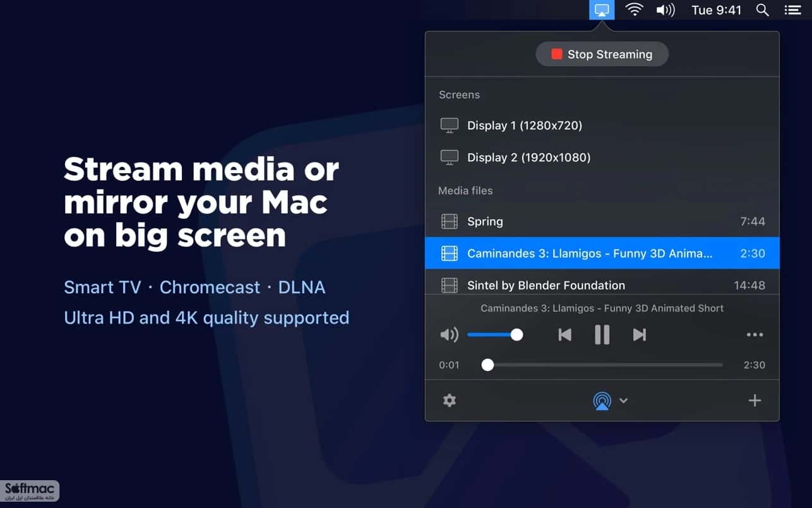
Task: Skip to next track
Action: pyautogui.click(x=640, y=335)
